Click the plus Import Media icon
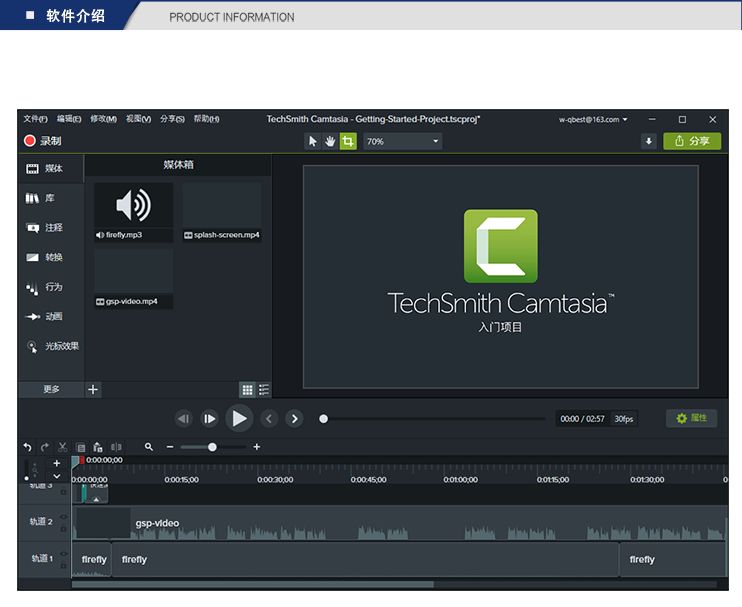Viewport: 742px width, 607px height. pyautogui.click(x=93, y=389)
